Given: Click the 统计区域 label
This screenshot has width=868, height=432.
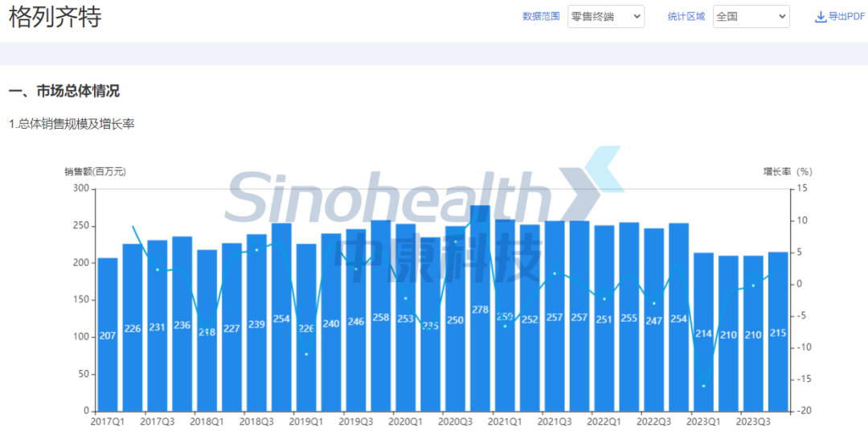Looking at the screenshot, I should 686,17.
